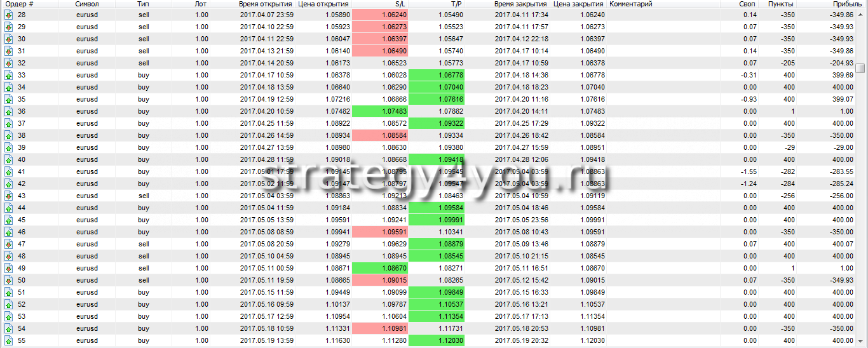Click the green T/P cell 1.12030

(x=437, y=341)
